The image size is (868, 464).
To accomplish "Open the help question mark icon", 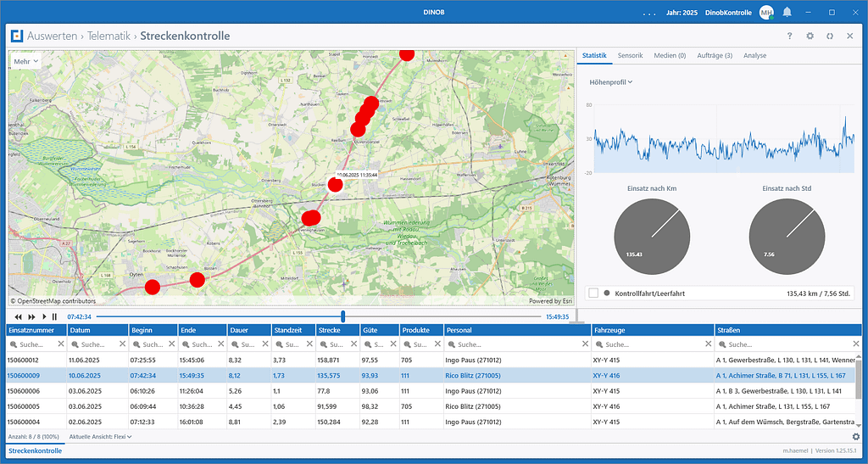I will (x=789, y=36).
